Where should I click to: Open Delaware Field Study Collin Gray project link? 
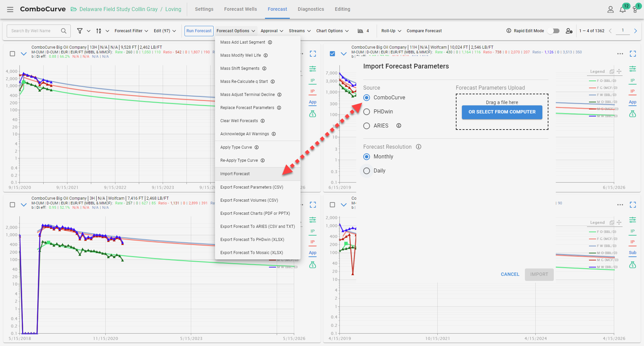tap(118, 9)
